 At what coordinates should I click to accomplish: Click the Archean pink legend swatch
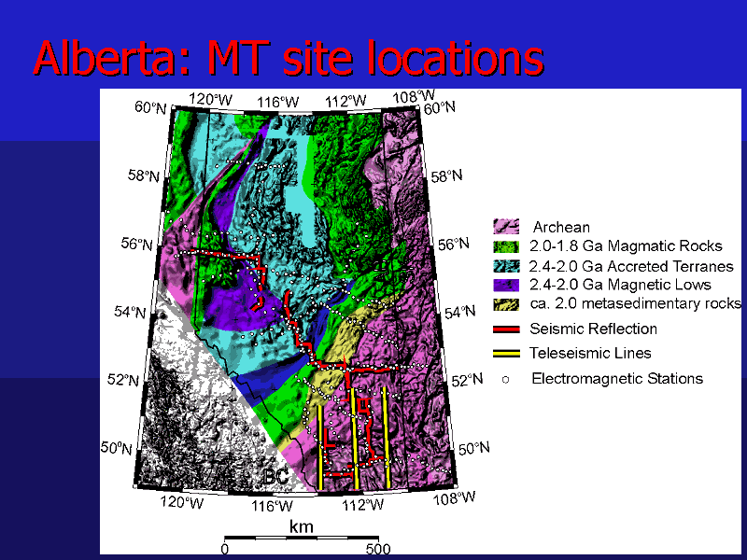506,227
